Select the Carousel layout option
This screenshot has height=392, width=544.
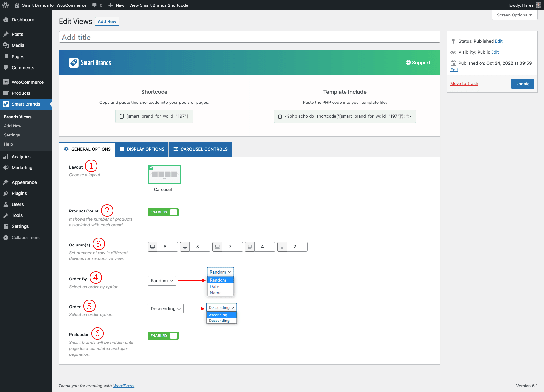(164, 174)
